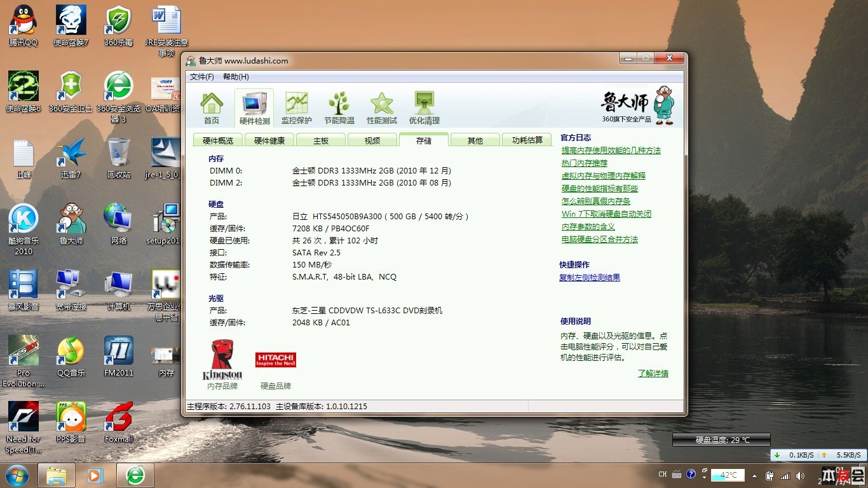Open the 网络 network desktop icon

[119, 224]
